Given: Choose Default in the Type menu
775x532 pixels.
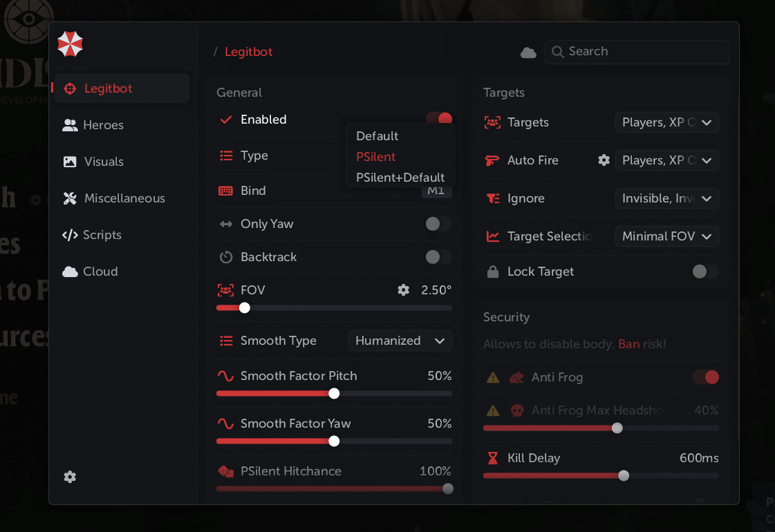Looking at the screenshot, I should pos(377,136).
